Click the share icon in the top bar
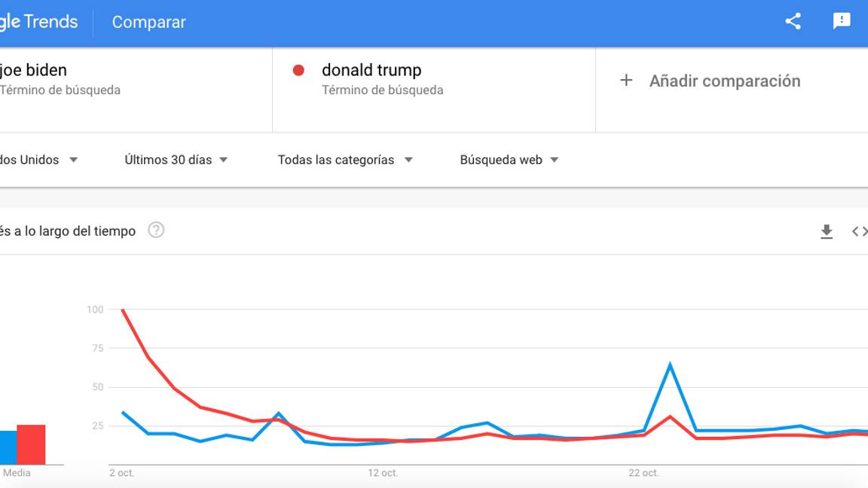 click(792, 22)
